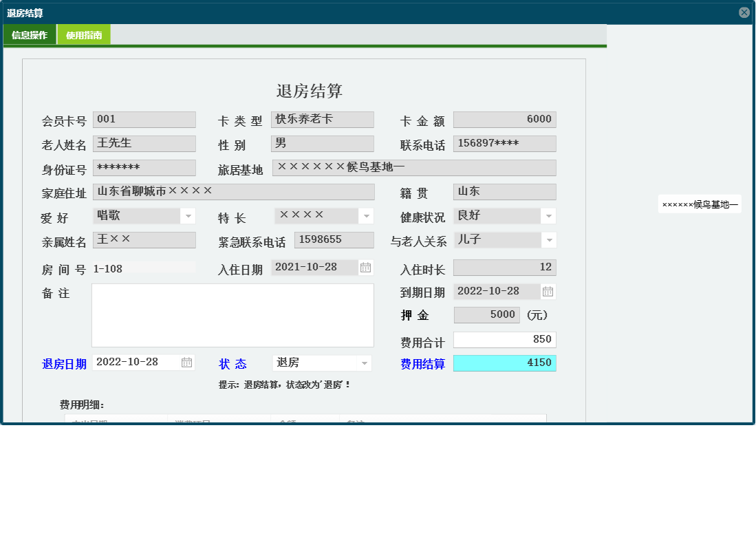Expand the 特长 dropdown
The height and width of the screenshot is (538, 756).
365,215
